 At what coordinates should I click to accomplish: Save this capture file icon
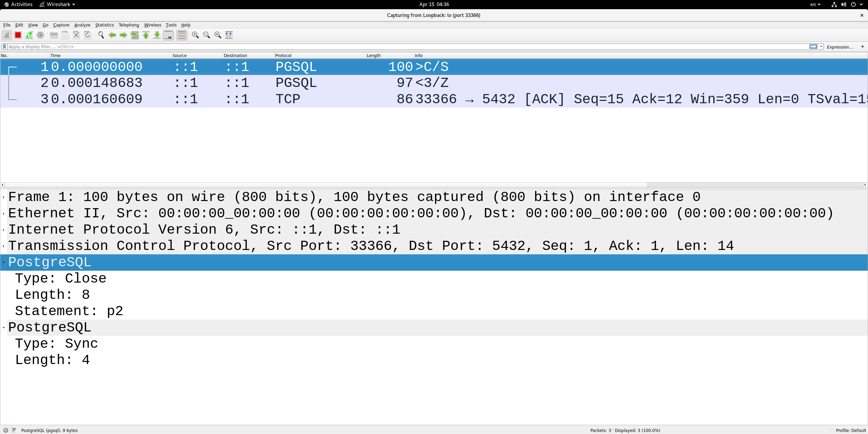point(65,35)
